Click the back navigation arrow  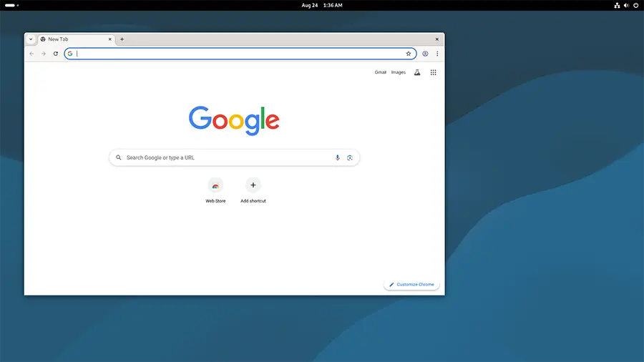pos(31,54)
